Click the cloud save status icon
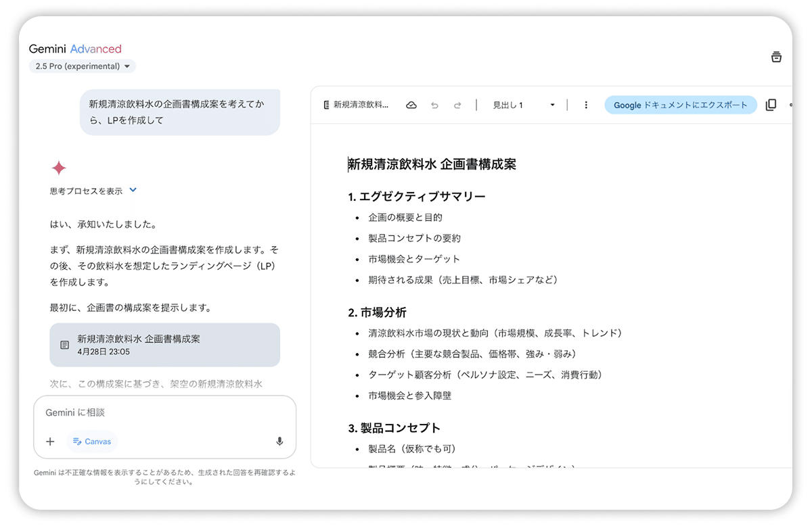This screenshot has width=812, height=526. 411,105
